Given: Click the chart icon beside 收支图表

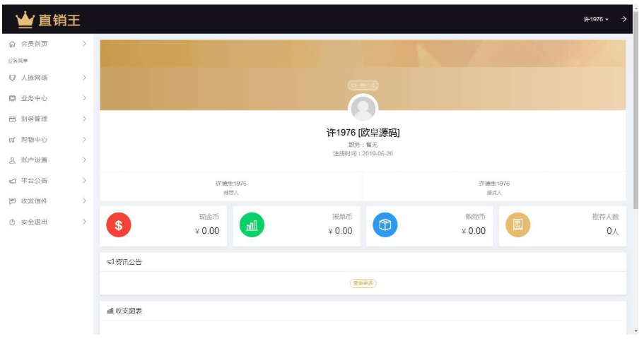Looking at the screenshot, I should click(110, 311).
